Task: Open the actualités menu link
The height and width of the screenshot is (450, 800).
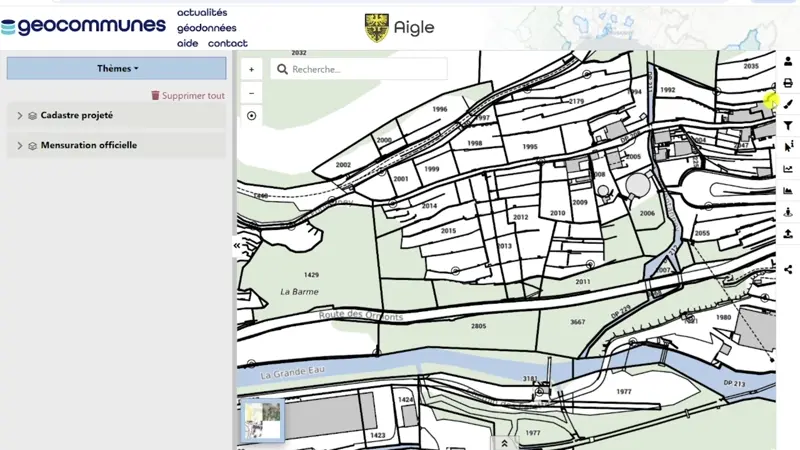Action: pos(201,13)
